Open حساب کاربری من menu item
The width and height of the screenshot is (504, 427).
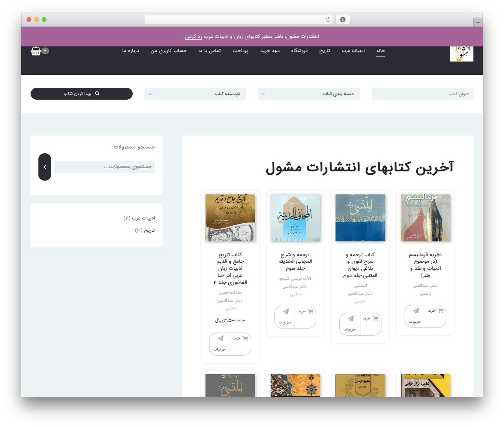[169, 50]
